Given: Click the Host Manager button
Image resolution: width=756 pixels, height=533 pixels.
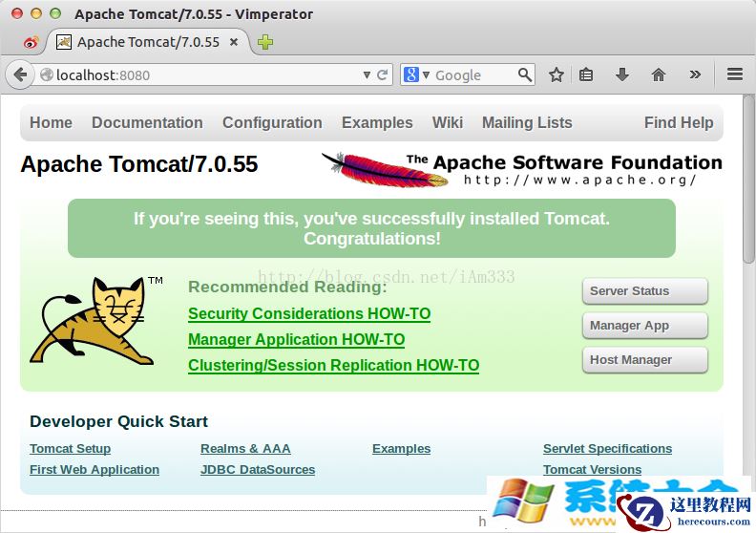Looking at the screenshot, I should pyautogui.click(x=644, y=360).
